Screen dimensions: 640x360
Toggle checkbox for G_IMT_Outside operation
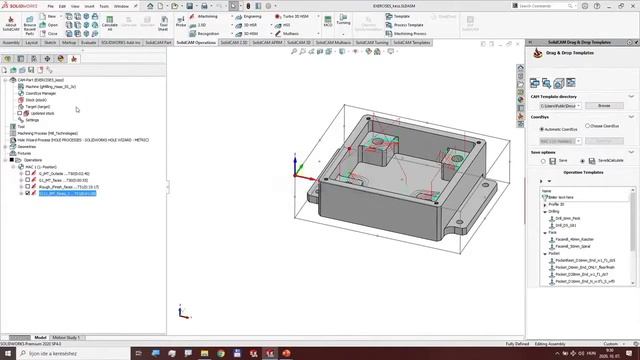click(27, 173)
